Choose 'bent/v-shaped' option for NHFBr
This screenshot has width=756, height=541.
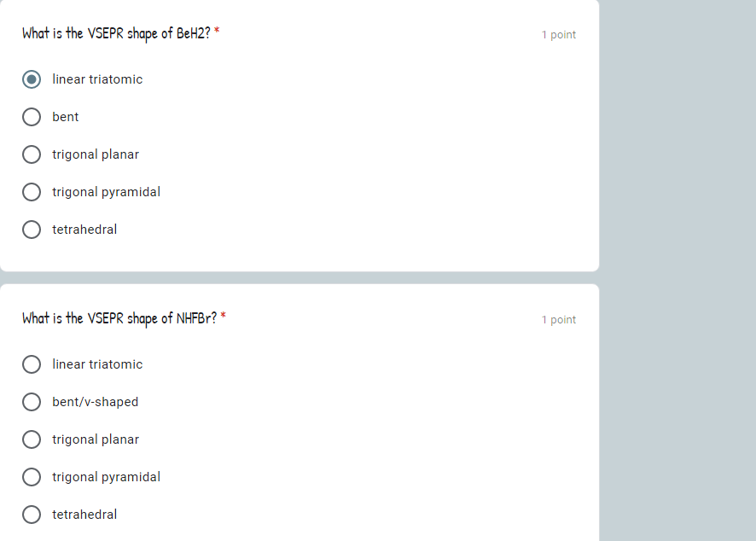32,402
